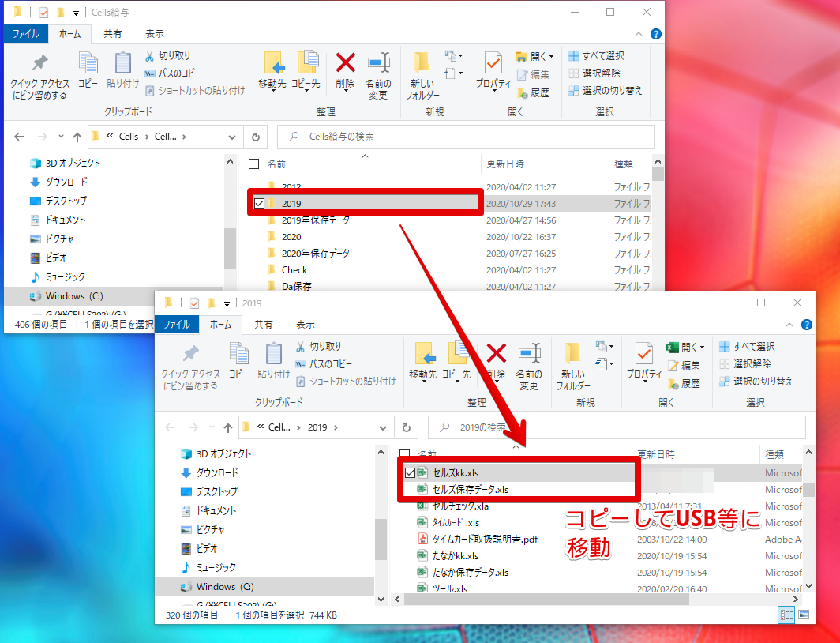This screenshot has width=840, height=643.
Task: Click Copy icon in Cells給与 window ribbon
Action: [x=88, y=70]
